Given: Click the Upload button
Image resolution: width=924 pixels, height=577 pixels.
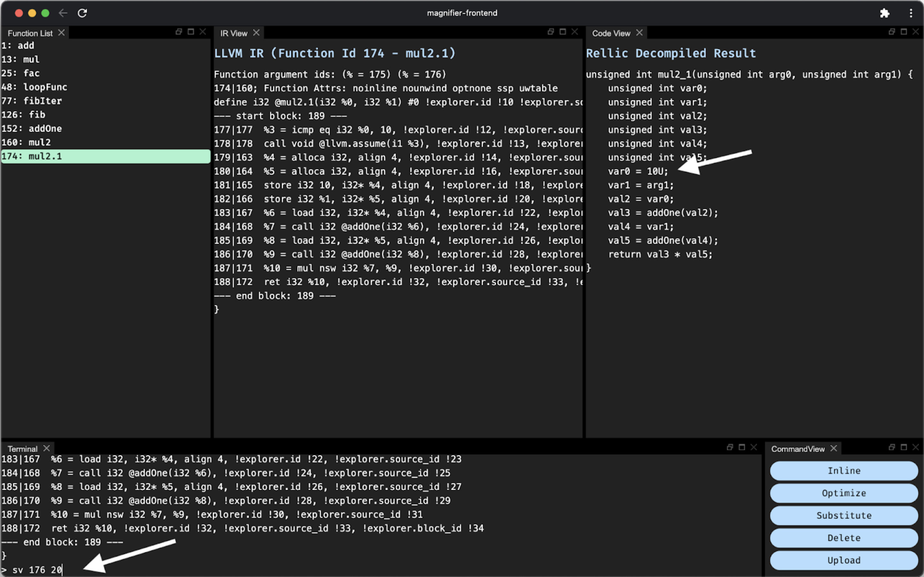Looking at the screenshot, I should click(844, 560).
